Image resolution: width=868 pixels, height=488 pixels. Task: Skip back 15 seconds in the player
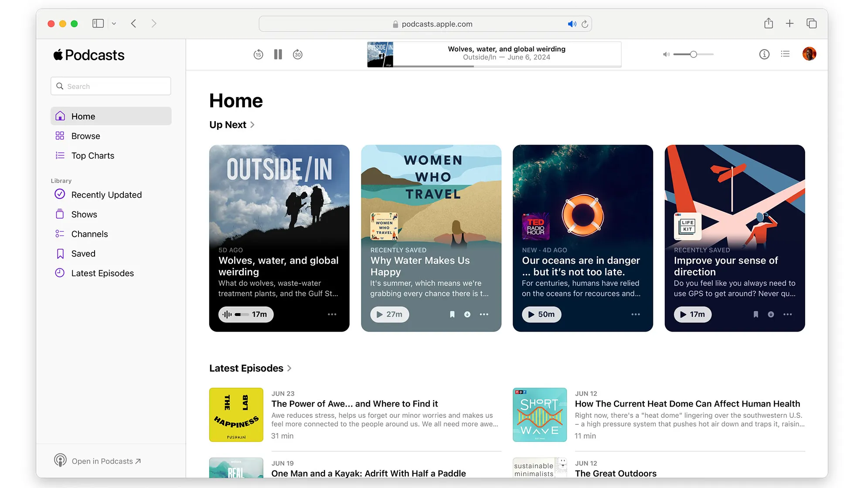(x=258, y=54)
